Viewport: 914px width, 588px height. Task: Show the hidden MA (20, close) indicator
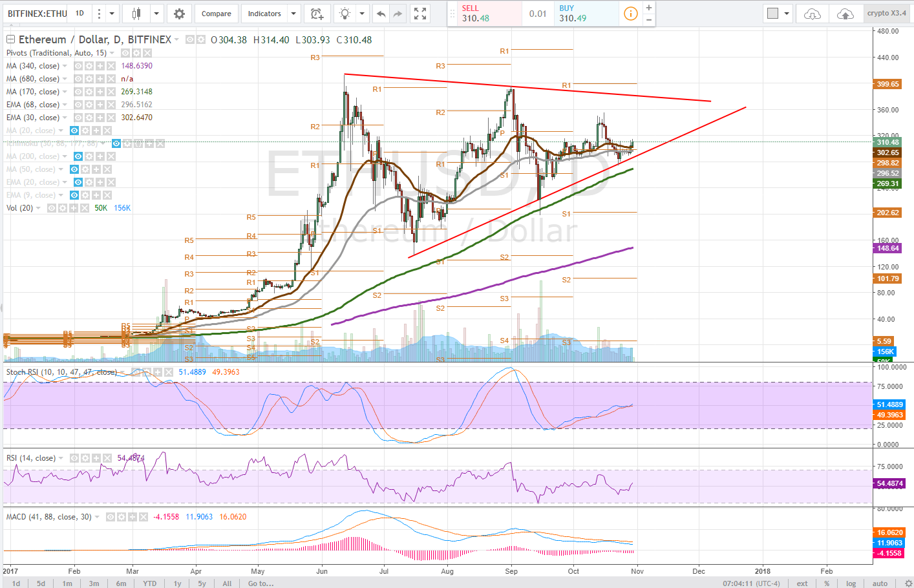coord(74,131)
